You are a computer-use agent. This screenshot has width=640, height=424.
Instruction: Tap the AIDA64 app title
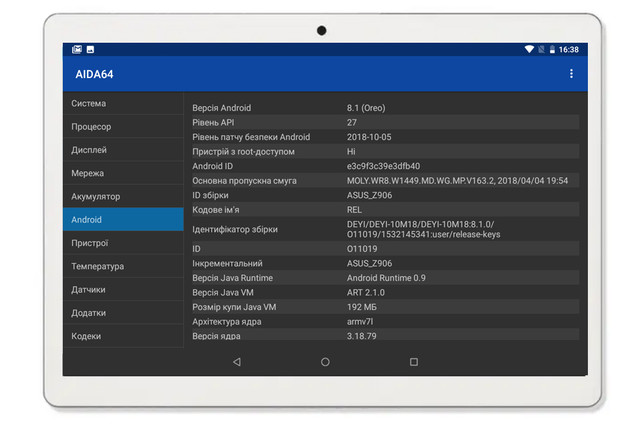[97, 74]
